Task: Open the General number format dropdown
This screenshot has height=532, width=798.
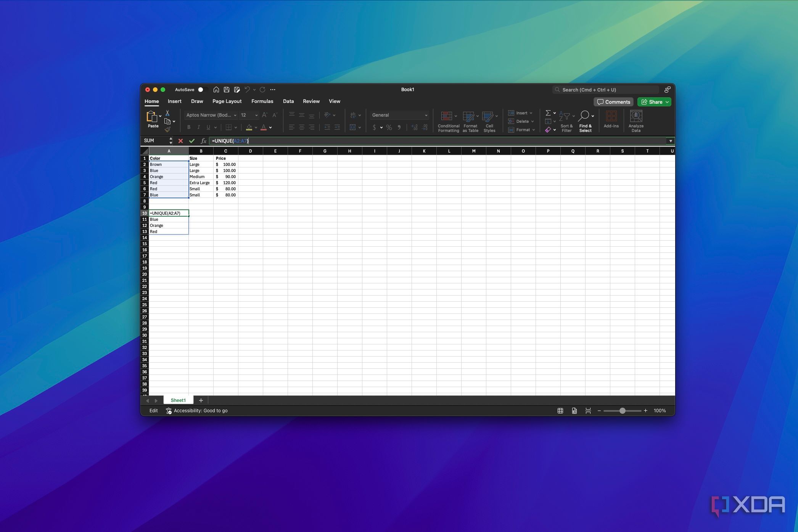Action: point(399,115)
